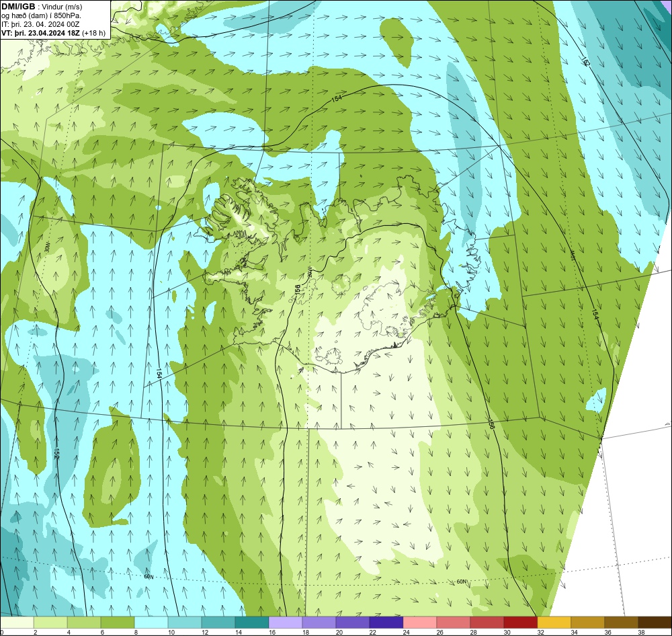Select the "156" contour label over central Iceland
The width and height of the screenshot is (672, 636).
(298, 290)
